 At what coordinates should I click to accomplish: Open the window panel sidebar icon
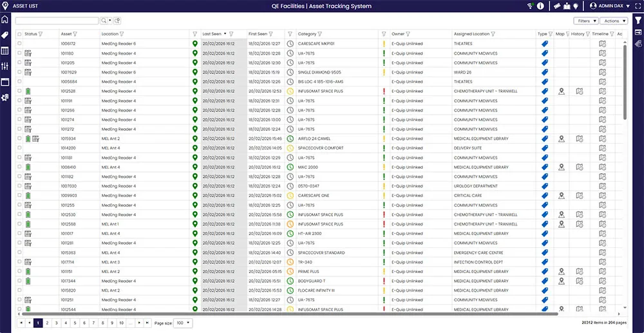[x=5, y=82]
